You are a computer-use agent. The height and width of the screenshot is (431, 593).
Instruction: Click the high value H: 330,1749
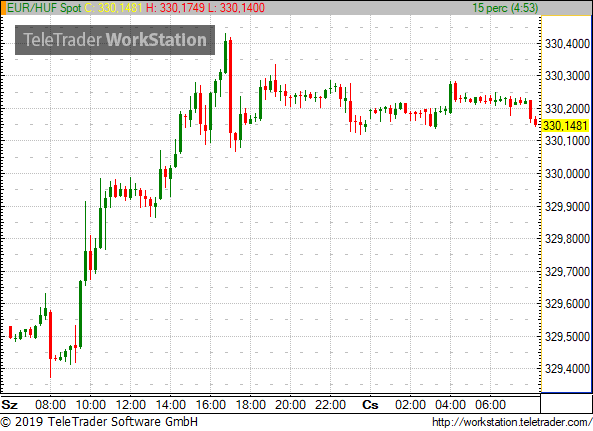[175, 8]
